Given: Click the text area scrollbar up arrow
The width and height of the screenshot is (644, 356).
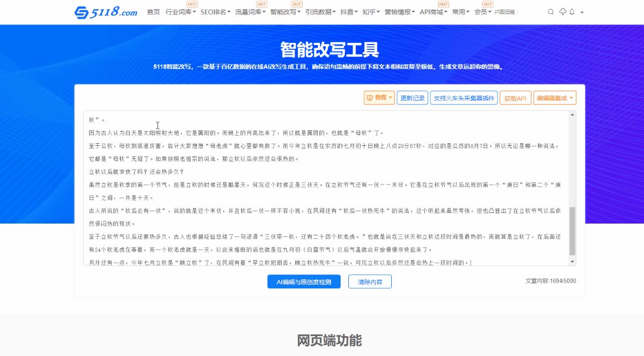Looking at the screenshot, I should 573,114.
